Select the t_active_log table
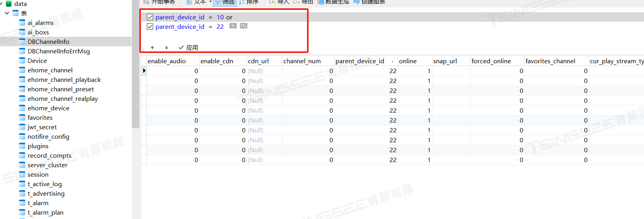The width and height of the screenshot is (644, 219). tap(45, 184)
